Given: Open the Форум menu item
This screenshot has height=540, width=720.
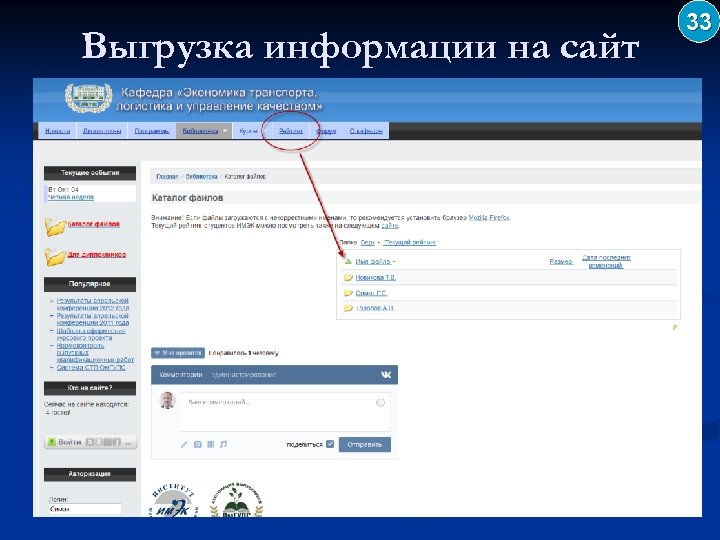Looking at the screenshot, I should tap(326, 131).
